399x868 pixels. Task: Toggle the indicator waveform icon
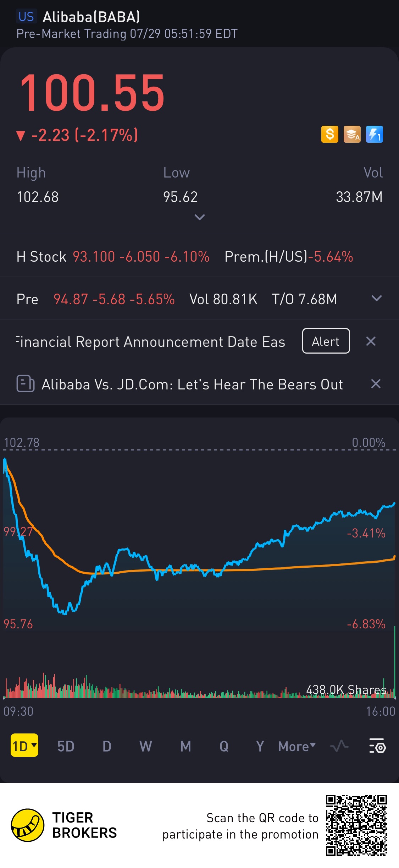coord(339,746)
